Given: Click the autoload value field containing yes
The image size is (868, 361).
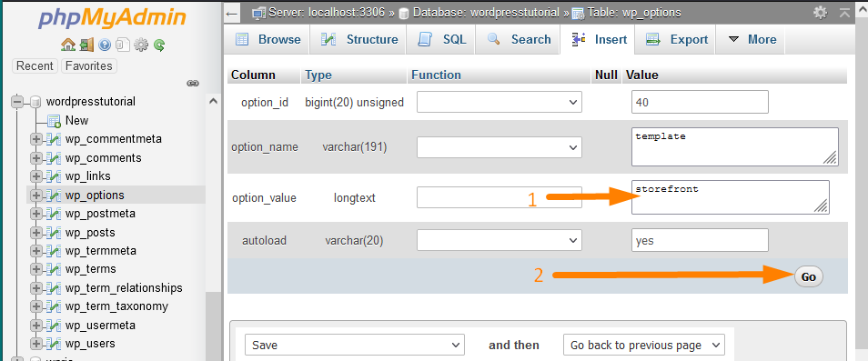Looking at the screenshot, I should 700,240.
